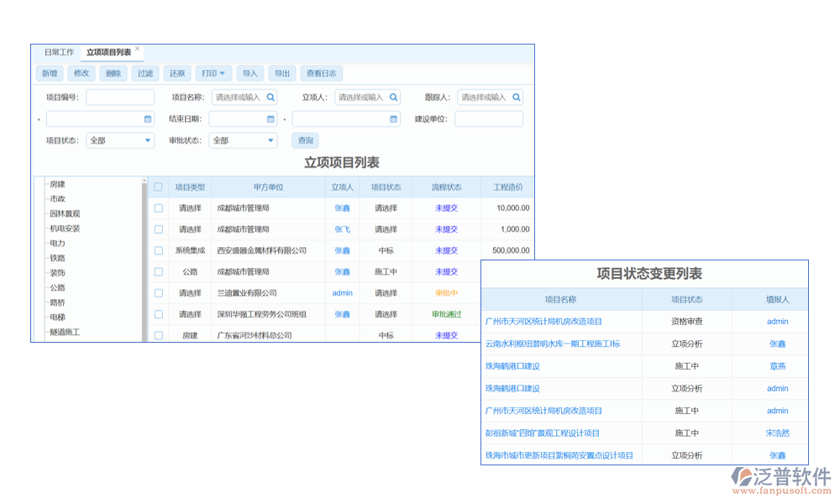The width and height of the screenshot is (840, 504).
Task: Open calendar icon of 结束日期 field
Action: point(270,119)
